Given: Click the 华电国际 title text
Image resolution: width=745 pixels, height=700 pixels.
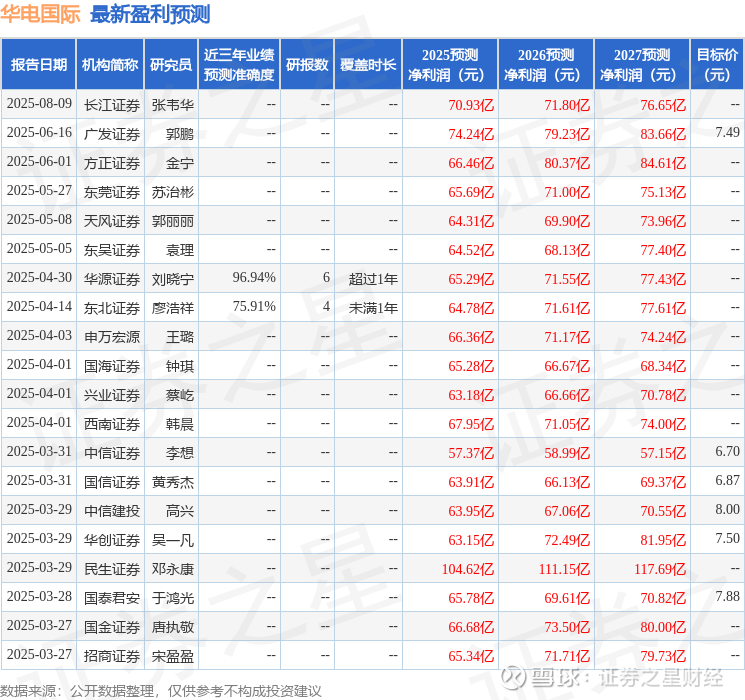Looking at the screenshot, I should 40,14.
